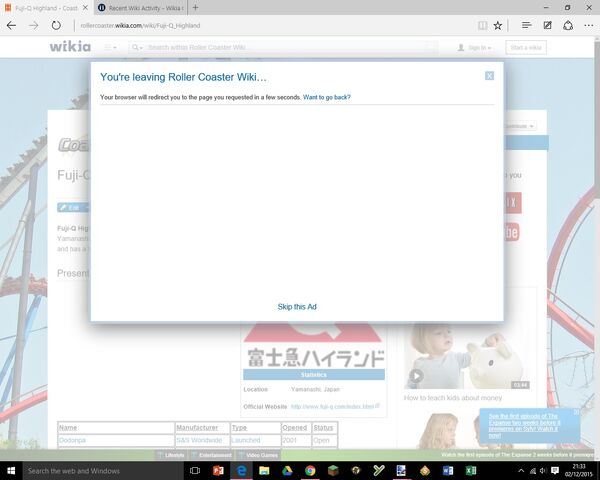Open a new browser tab
600x480 pixels.
coord(196,8)
